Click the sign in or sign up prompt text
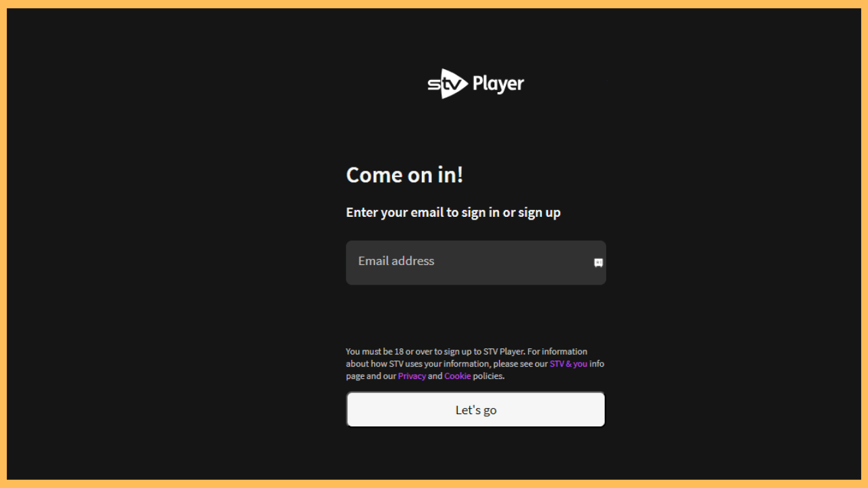This screenshot has height=488, width=868. (x=453, y=212)
